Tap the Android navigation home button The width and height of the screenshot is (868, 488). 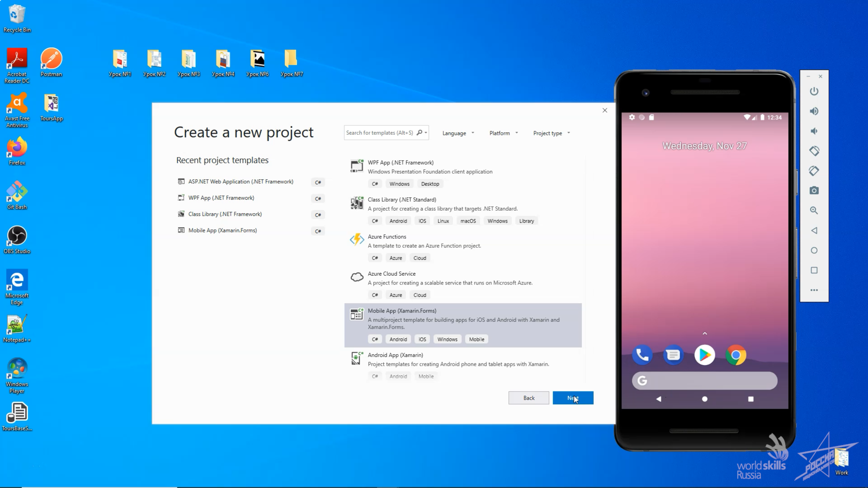(x=705, y=399)
